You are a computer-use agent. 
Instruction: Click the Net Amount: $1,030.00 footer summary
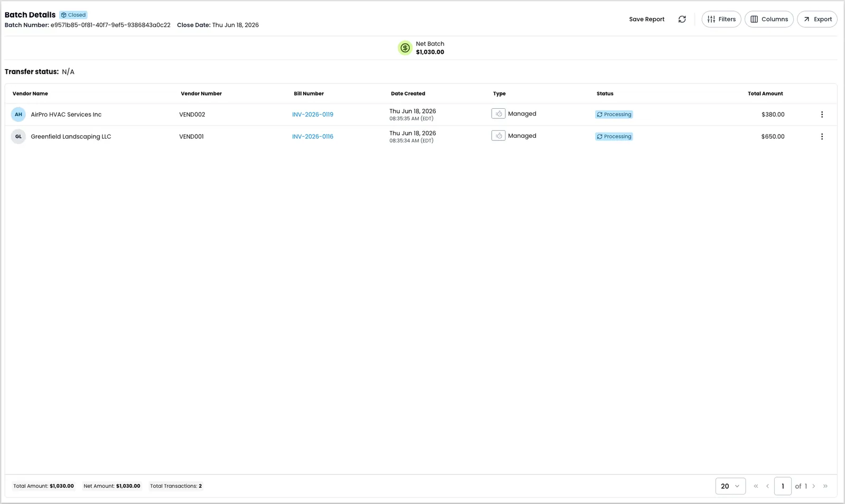point(112,486)
